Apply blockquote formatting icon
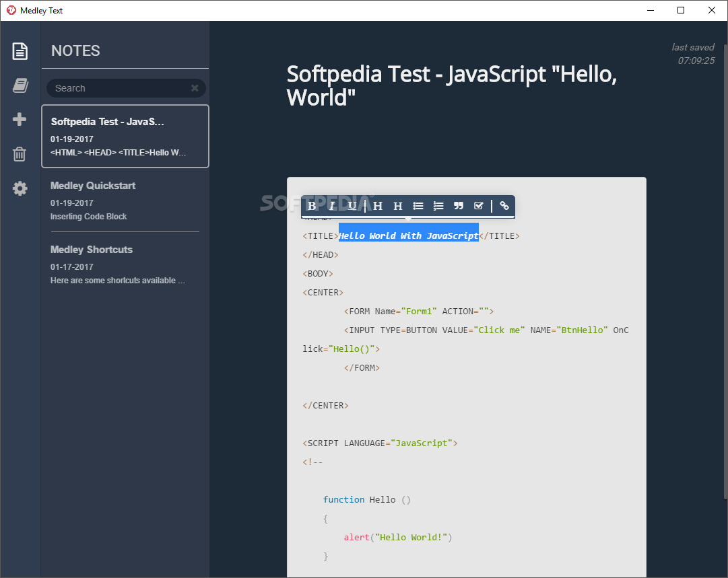The height and width of the screenshot is (578, 728). pyautogui.click(x=459, y=206)
